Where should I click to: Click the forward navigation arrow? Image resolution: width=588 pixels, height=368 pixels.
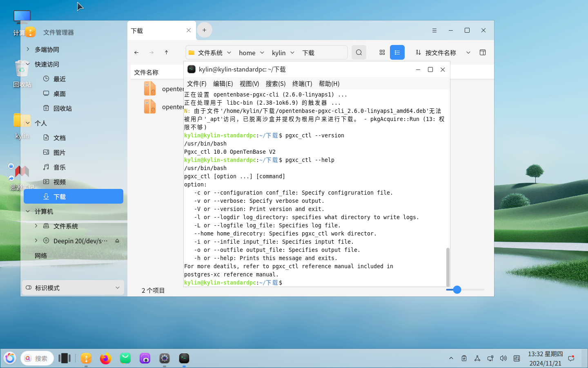coord(151,52)
